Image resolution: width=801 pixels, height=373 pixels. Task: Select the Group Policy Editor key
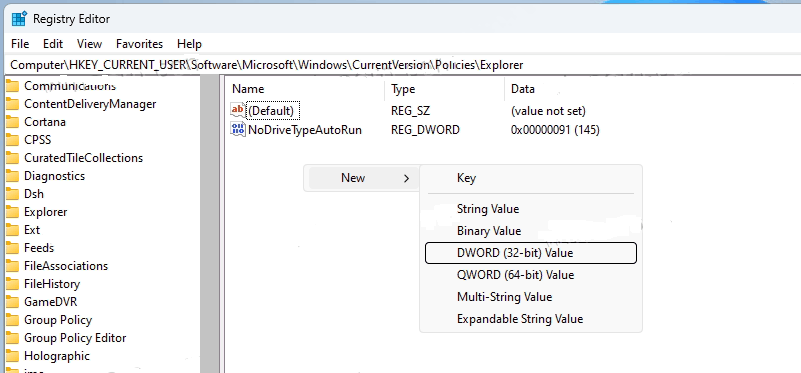point(75,338)
